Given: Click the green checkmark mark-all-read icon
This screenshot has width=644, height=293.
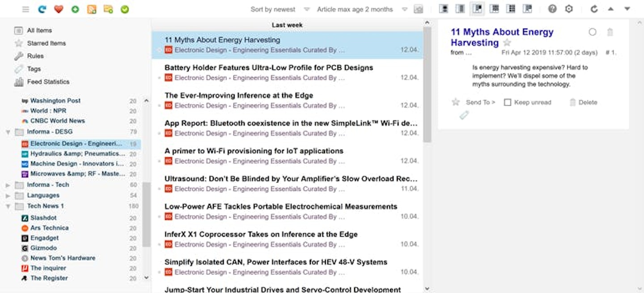Looking at the screenshot, I should [125, 9].
